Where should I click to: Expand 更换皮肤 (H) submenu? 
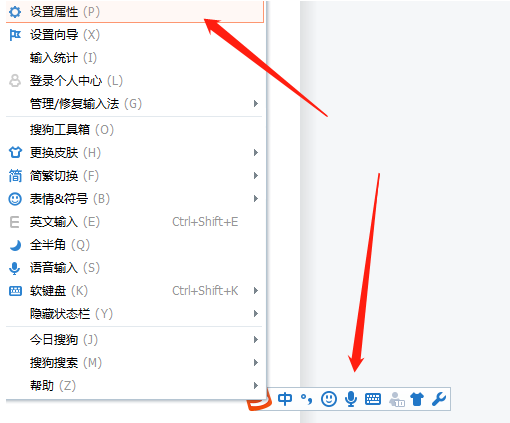click(134, 153)
